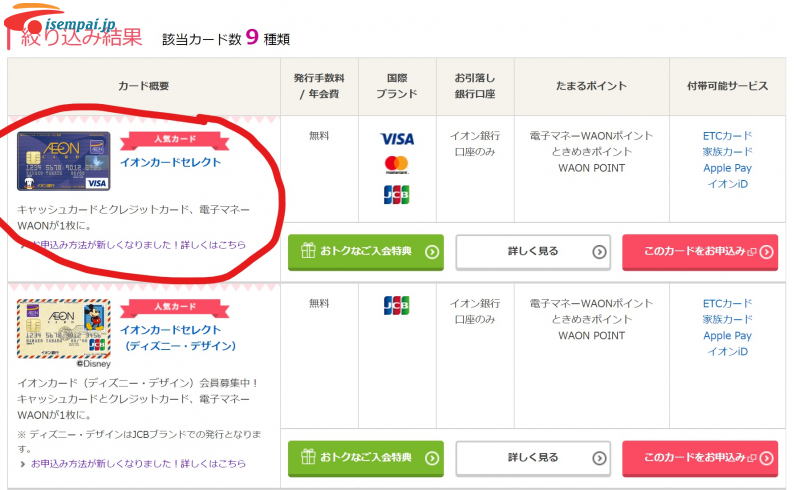
Task: Click ときめきポイント text in Disney card row
Action: click(591, 319)
